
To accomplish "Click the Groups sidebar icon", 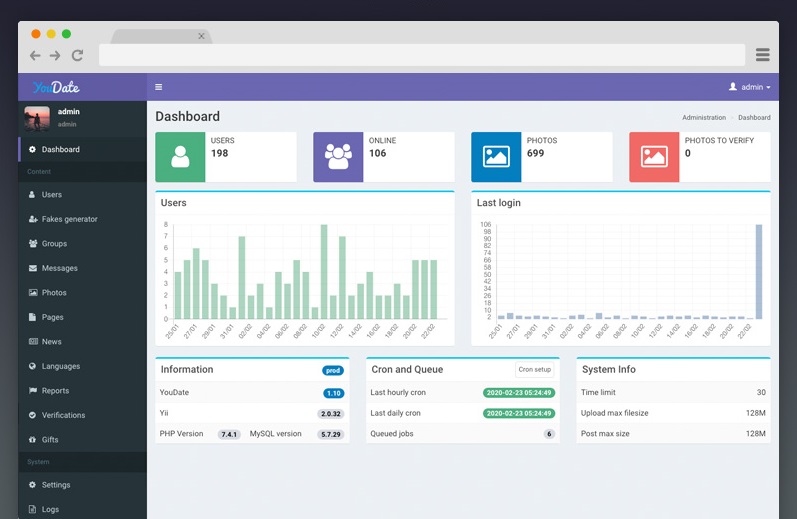I will coord(33,244).
